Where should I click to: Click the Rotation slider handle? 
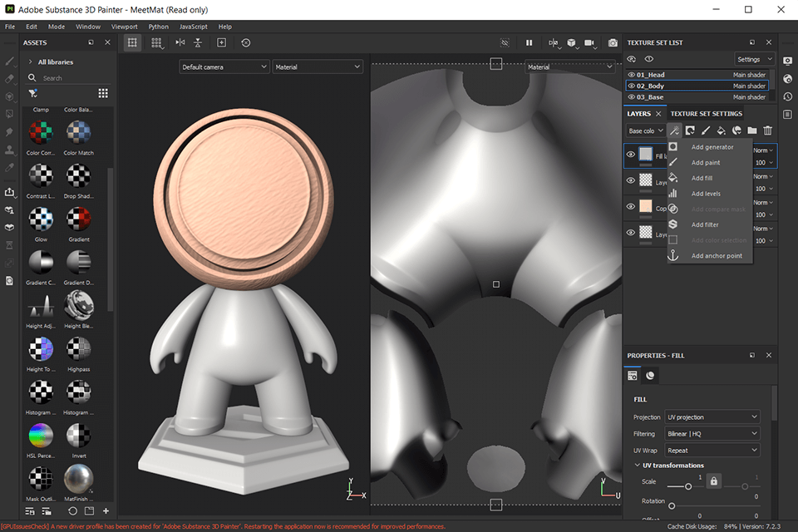tap(672, 506)
